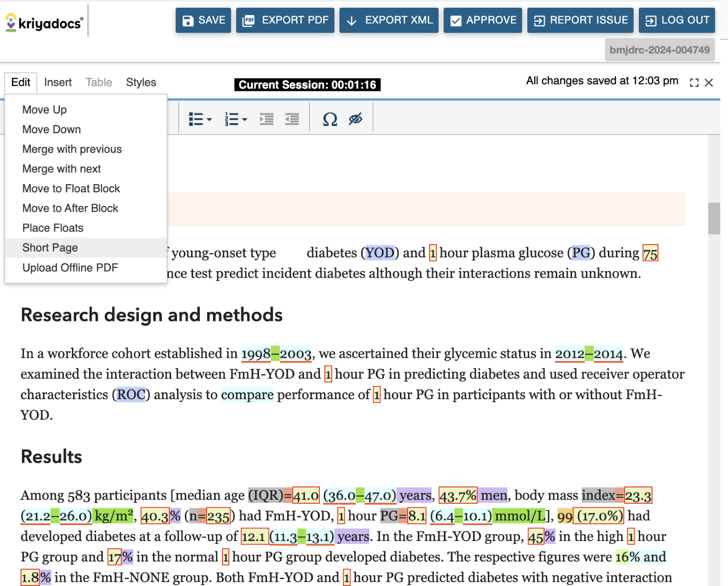The width and height of the screenshot is (728, 586).
Task: Enter fullscreen editor mode
Action: pos(694,83)
